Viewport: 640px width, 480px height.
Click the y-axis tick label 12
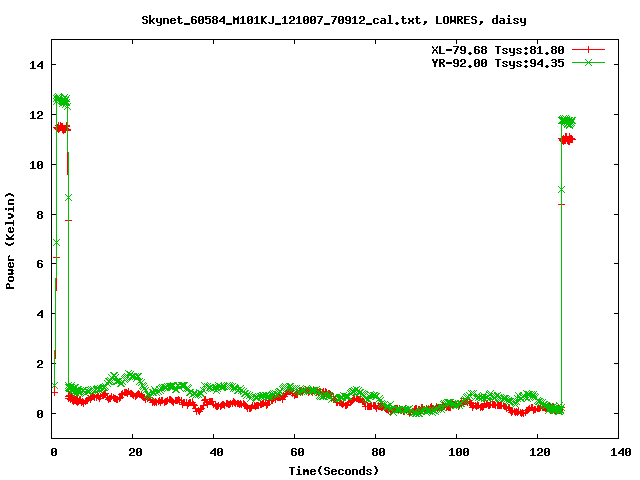(x=37, y=115)
